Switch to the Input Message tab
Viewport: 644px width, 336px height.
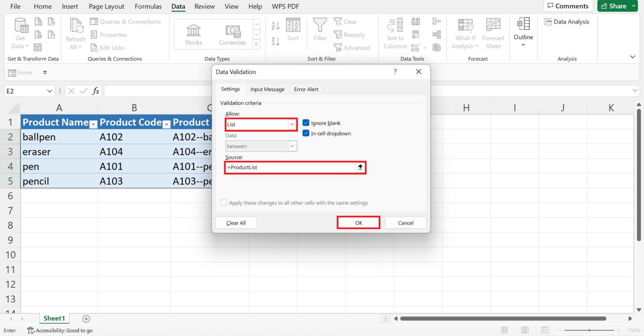267,89
